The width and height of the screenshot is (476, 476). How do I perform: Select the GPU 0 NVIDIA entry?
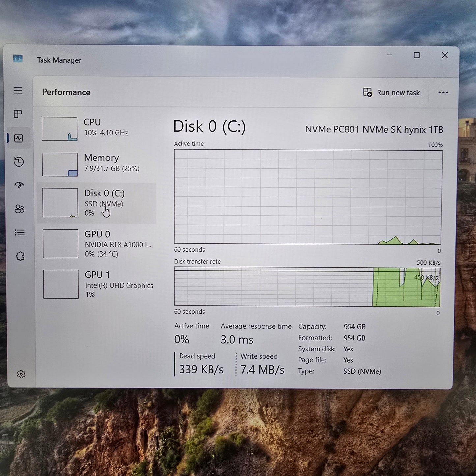(96, 243)
